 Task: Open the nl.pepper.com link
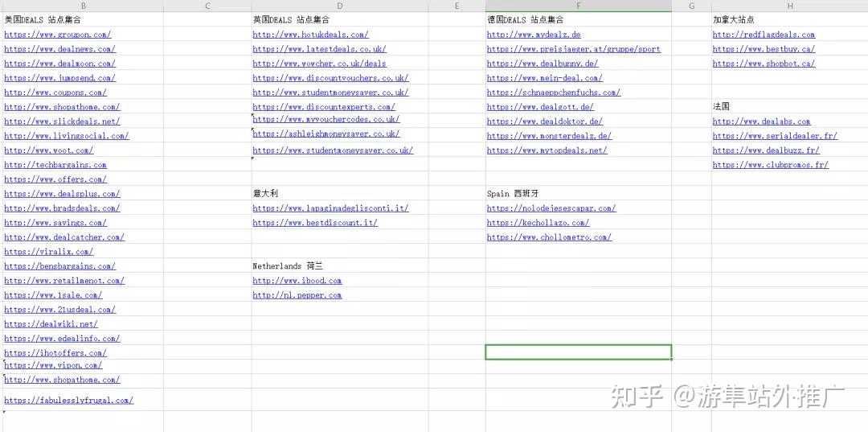point(297,295)
